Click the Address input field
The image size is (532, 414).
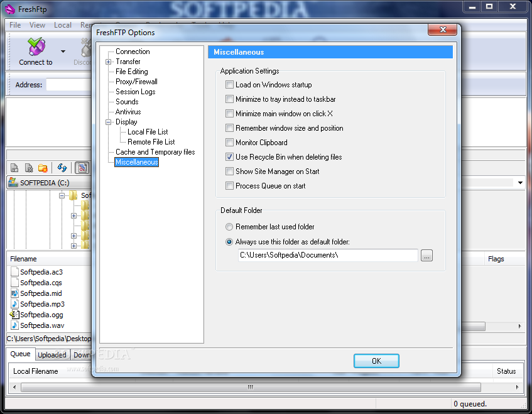69,85
